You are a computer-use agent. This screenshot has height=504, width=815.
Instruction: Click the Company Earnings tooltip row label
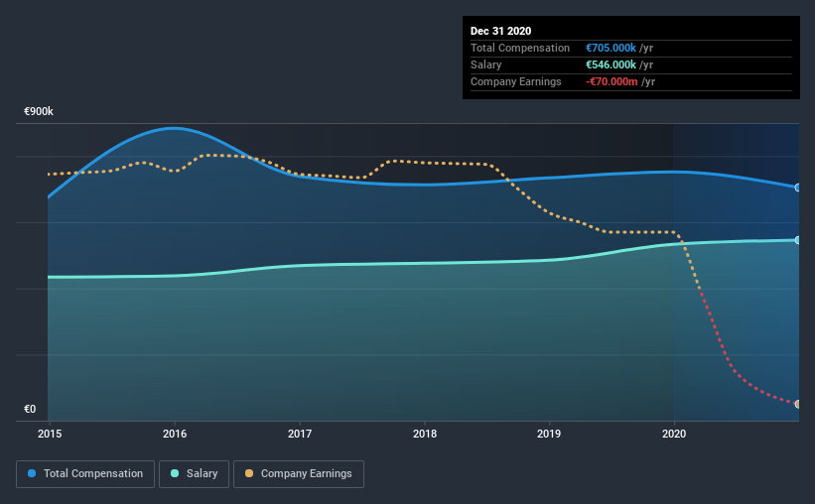[x=515, y=81]
